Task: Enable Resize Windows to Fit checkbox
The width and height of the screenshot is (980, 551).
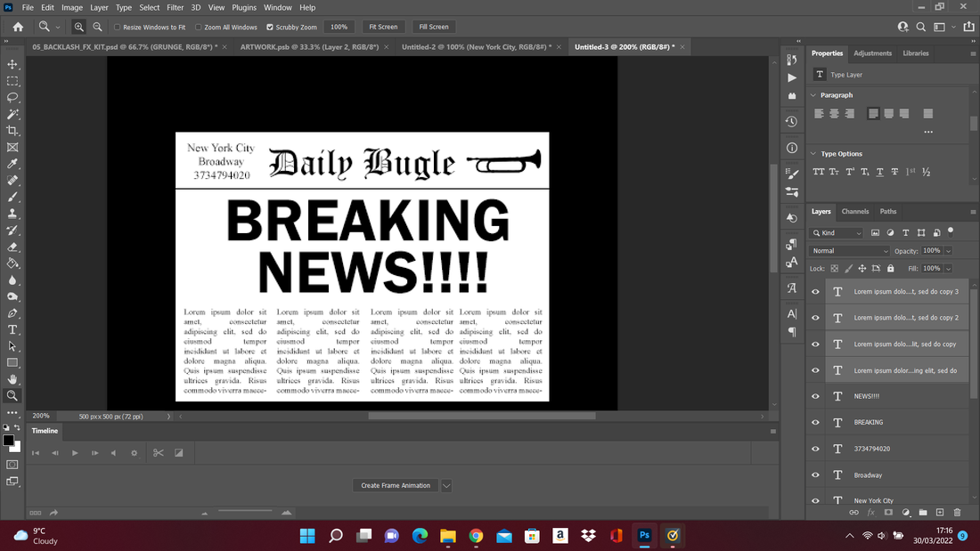Action: pyautogui.click(x=117, y=27)
